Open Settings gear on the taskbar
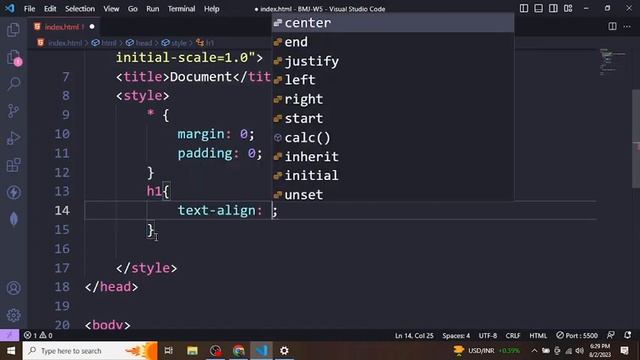This screenshot has height=360, width=640. pyautogui.click(x=284, y=351)
